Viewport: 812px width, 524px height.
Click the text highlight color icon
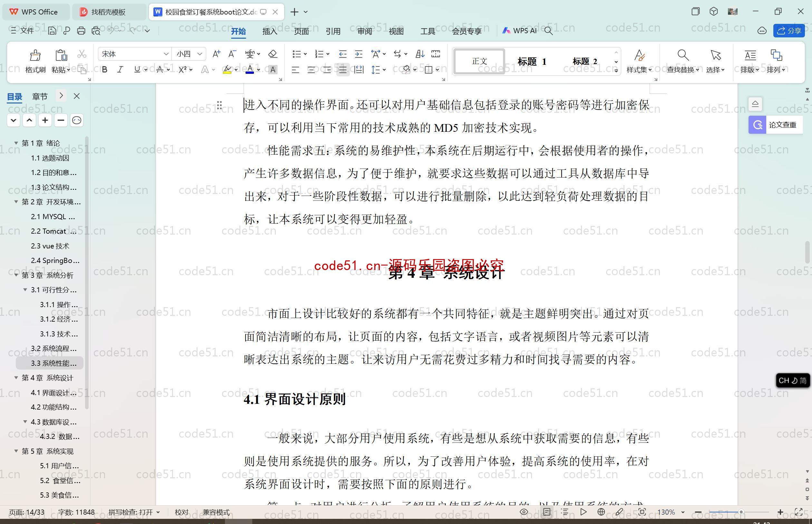point(227,70)
